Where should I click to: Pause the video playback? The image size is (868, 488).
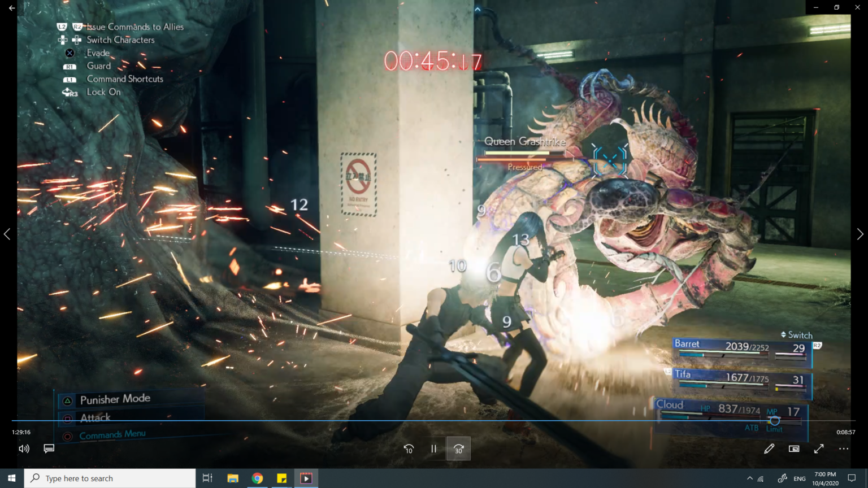pyautogui.click(x=433, y=448)
